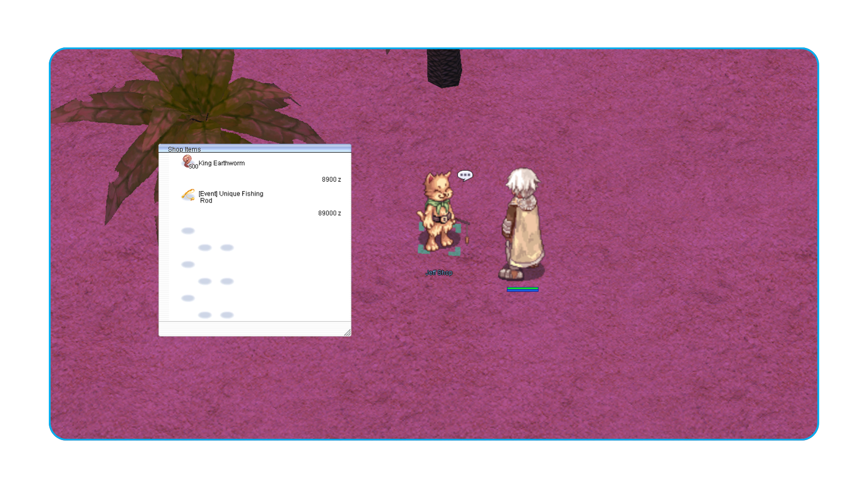Click the dark stone pillar at top
The image size is (868, 488).
point(444,68)
